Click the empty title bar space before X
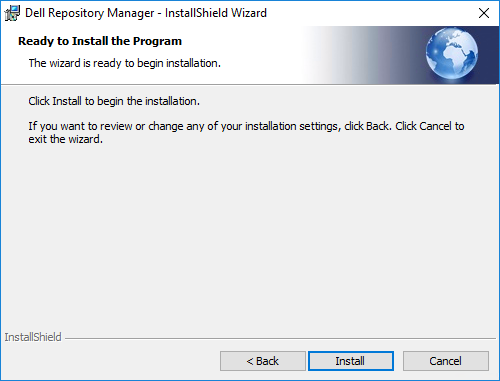The width and height of the screenshot is (500, 381). point(370,13)
